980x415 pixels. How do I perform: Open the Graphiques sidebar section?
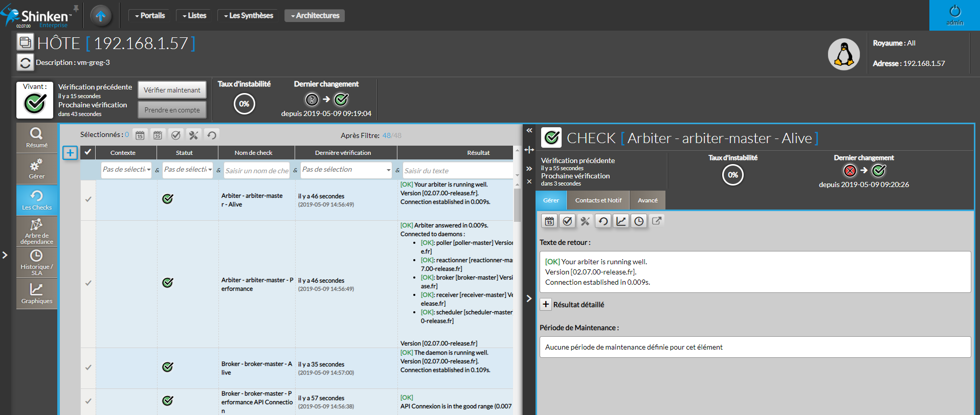click(36, 294)
